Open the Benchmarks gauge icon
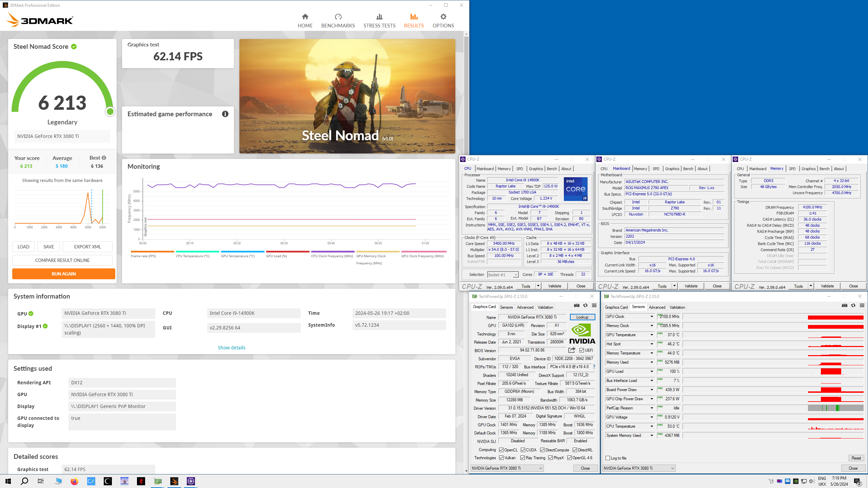868x488 pixels. click(x=338, y=17)
